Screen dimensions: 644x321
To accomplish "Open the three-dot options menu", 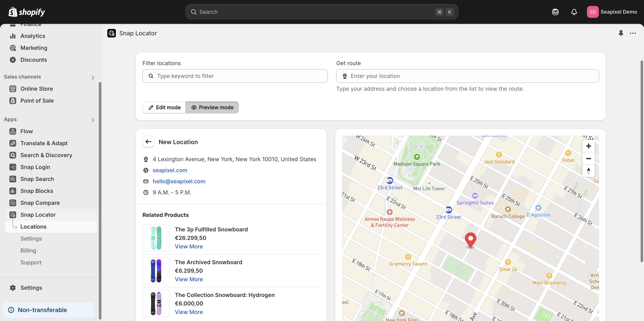I will click(633, 33).
